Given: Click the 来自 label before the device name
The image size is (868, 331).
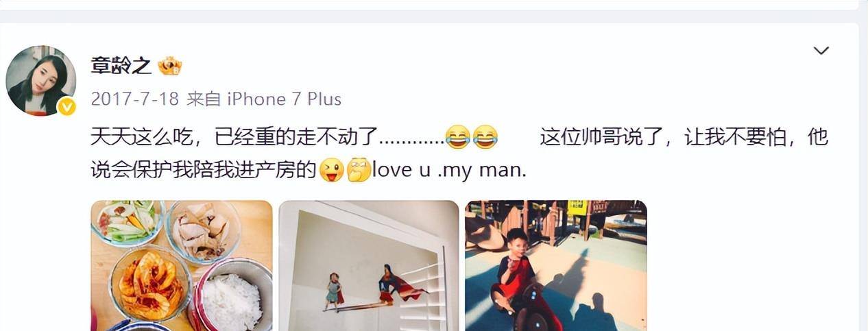Looking at the screenshot, I should (204, 99).
